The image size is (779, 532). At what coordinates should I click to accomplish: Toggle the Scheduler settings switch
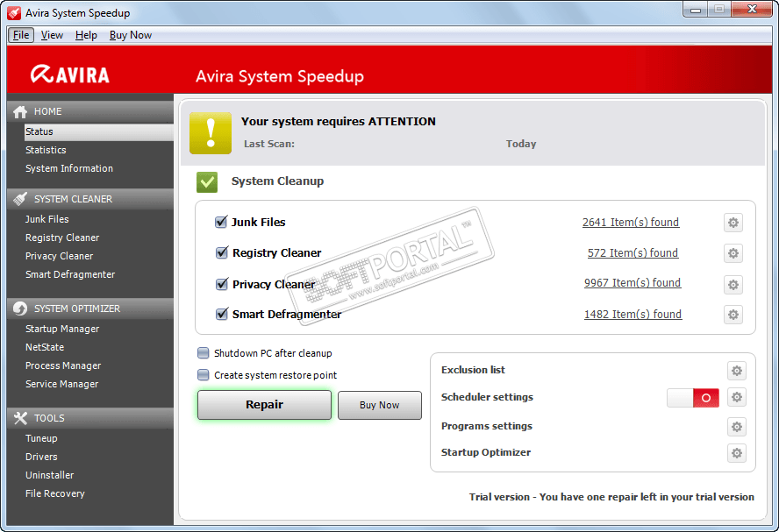(692, 398)
